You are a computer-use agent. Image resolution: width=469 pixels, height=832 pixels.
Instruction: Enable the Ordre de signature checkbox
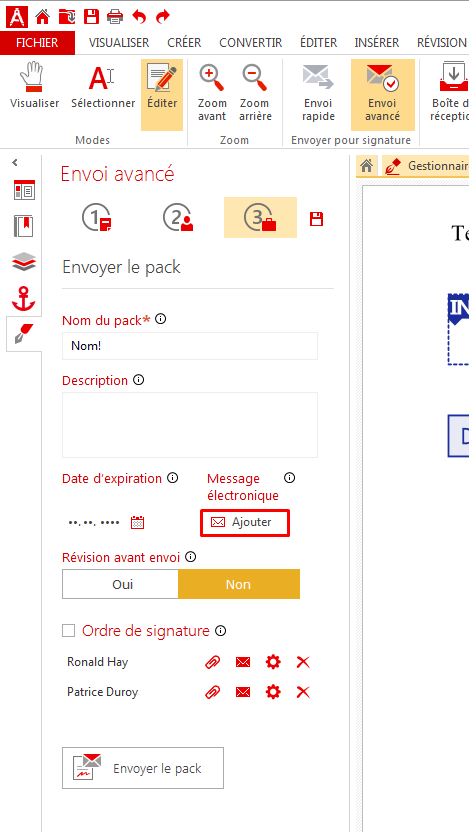tap(68, 631)
